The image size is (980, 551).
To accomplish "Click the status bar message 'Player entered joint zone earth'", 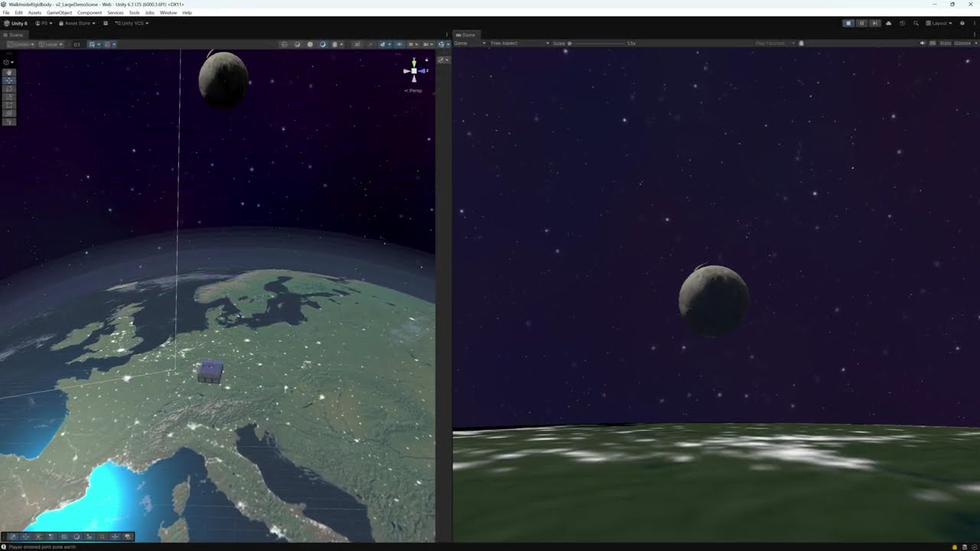I will 42,547.
